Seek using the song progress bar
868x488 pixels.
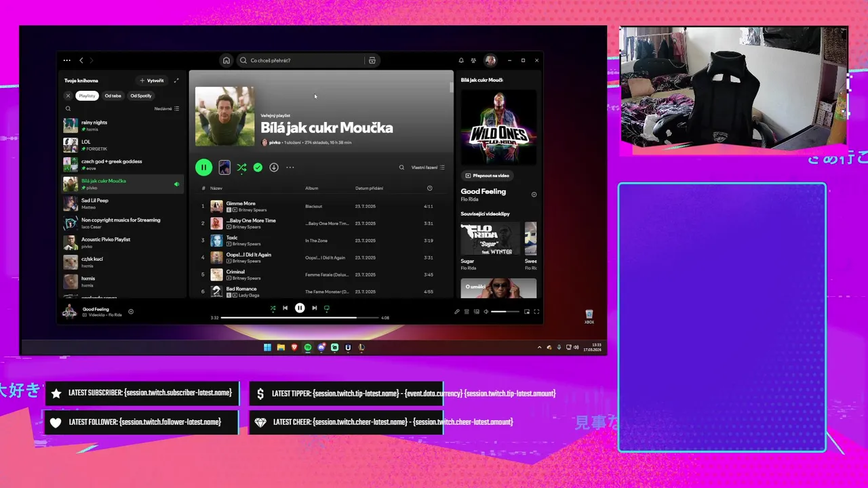coord(300,317)
